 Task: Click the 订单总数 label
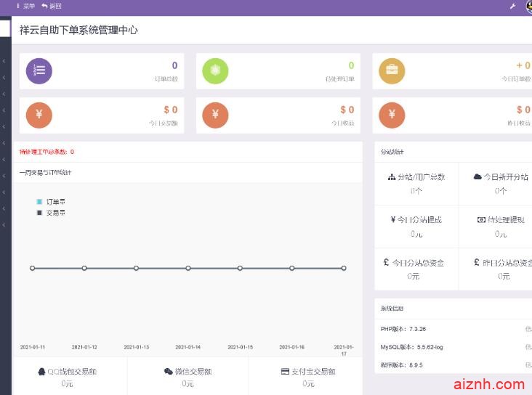[166, 79]
